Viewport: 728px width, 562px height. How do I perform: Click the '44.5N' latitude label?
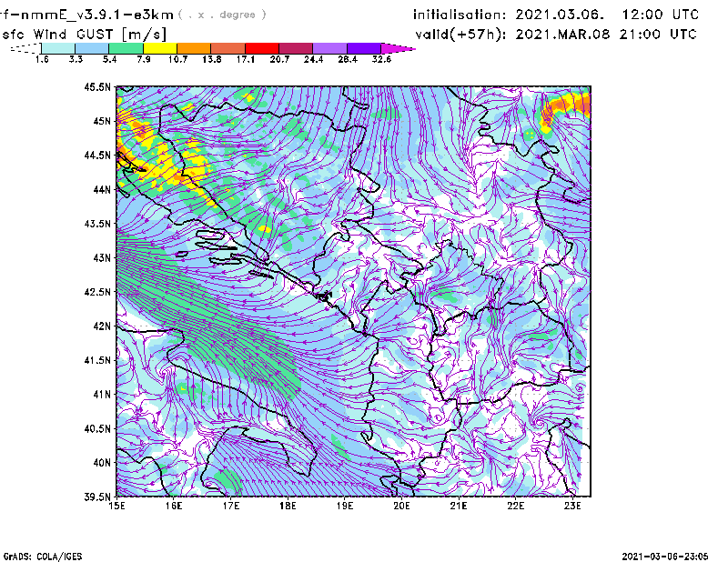tap(97, 155)
